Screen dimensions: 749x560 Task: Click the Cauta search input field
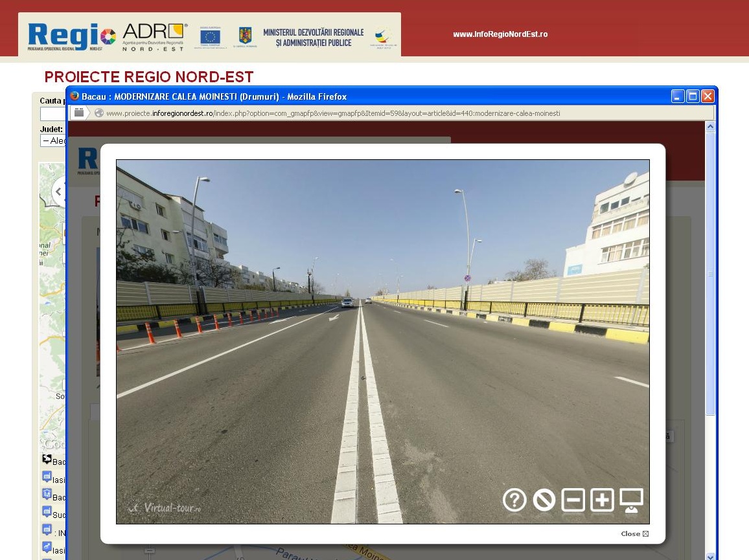click(x=53, y=115)
